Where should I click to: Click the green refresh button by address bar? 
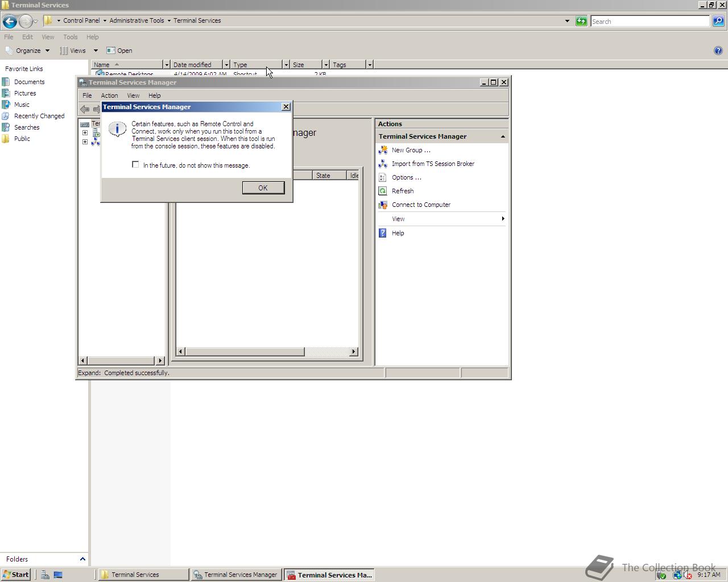point(581,21)
